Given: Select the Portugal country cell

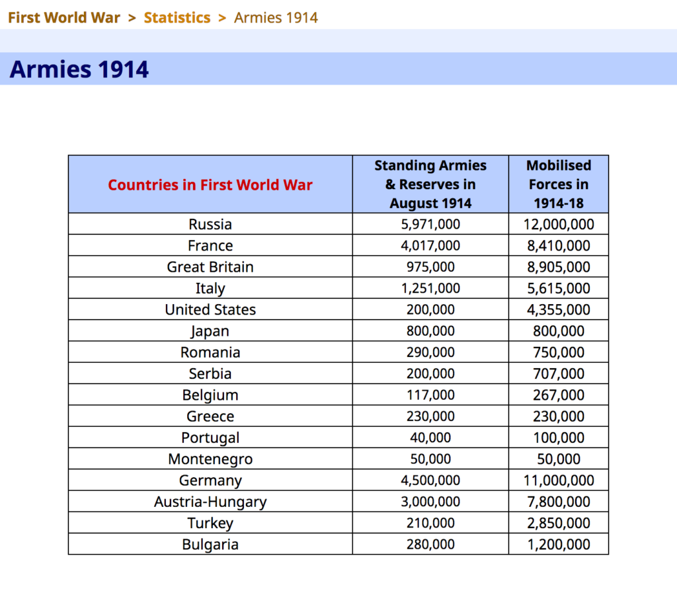Looking at the screenshot, I should click(210, 438).
